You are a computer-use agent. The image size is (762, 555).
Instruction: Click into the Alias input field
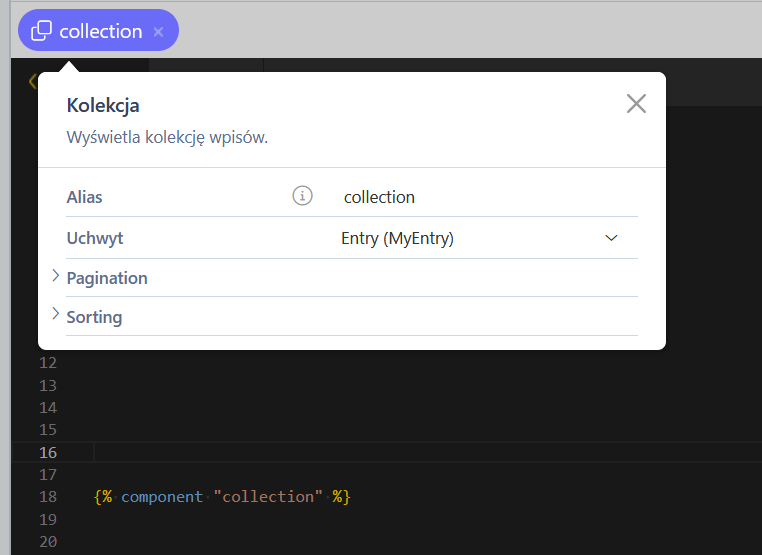click(480, 197)
